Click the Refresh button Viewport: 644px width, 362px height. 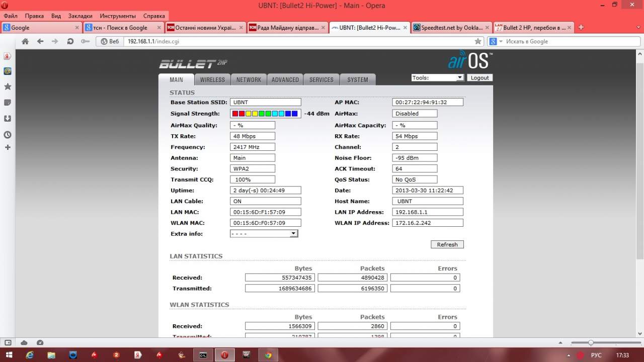click(447, 244)
